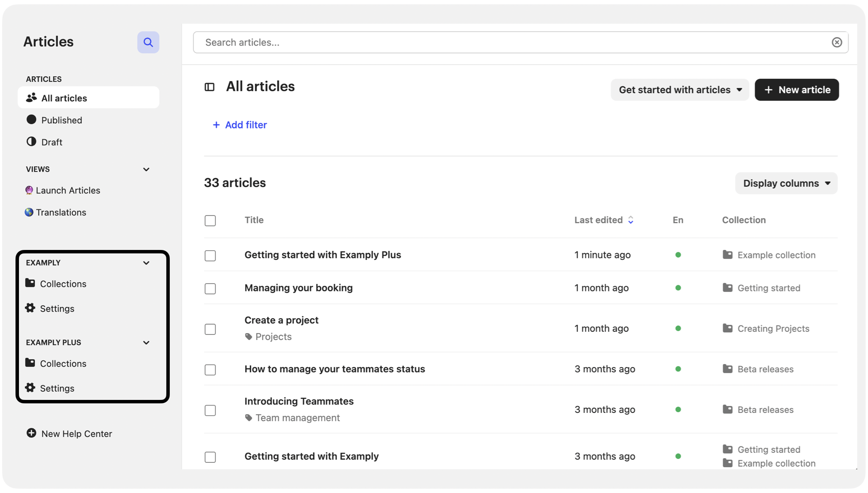The image size is (868, 493).
Task: Click the Add filter link
Action: pos(240,125)
